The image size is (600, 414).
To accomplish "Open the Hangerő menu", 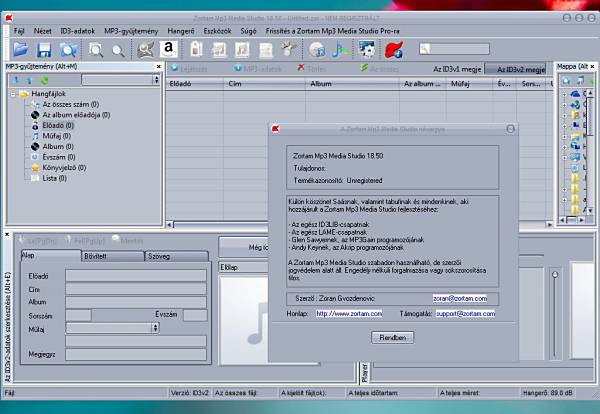I will pyautogui.click(x=181, y=31).
